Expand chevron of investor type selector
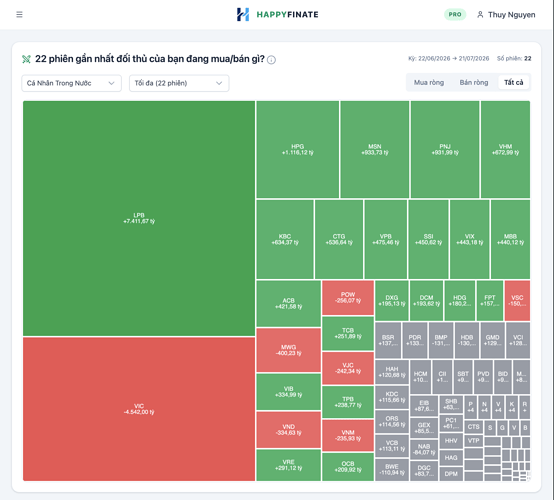Image resolution: width=554 pixels, height=500 pixels. 111,83
